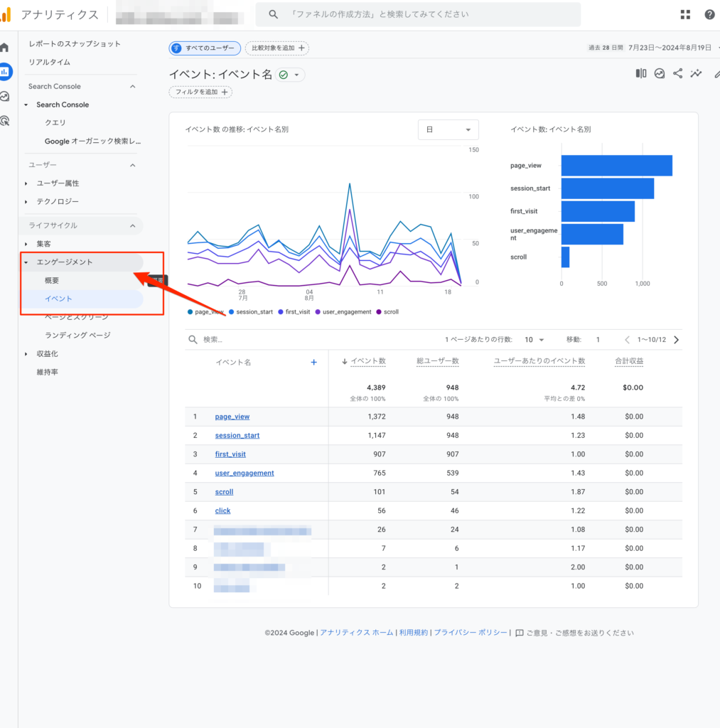Open 利用規約 footer link
The width and height of the screenshot is (720, 728).
[x=413, y=633]
